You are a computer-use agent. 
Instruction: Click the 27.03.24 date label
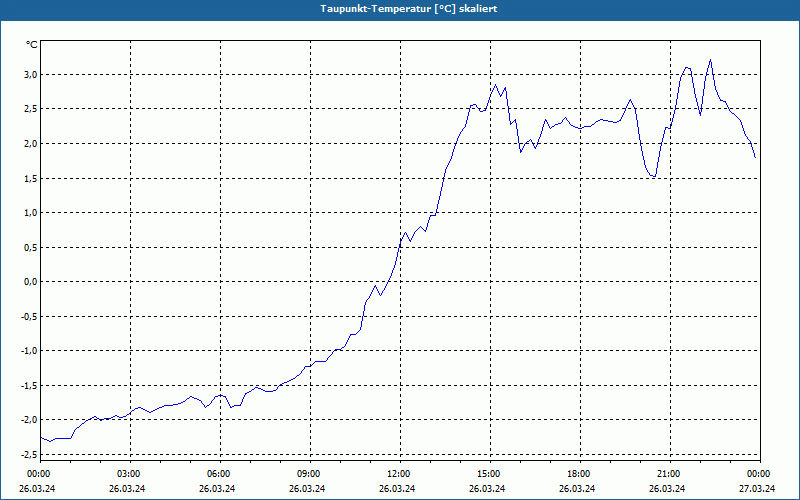point(757,489)
